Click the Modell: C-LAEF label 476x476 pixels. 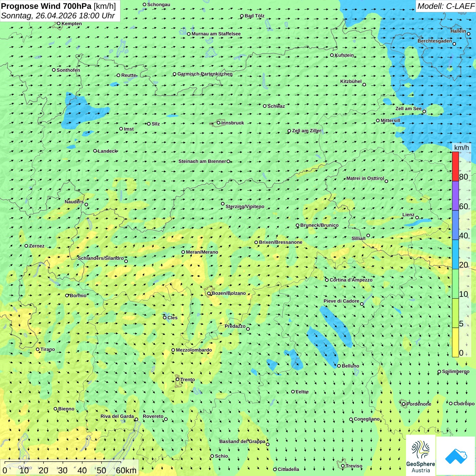click(446, 6)
